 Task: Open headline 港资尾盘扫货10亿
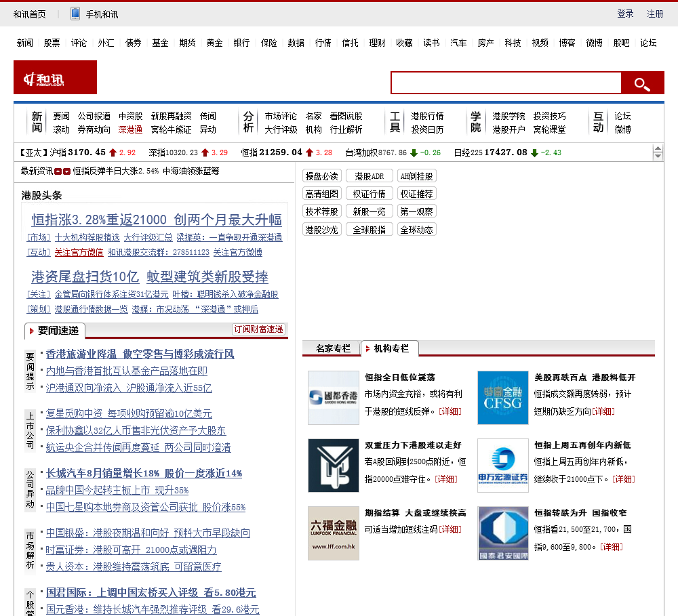click(85, 276)
